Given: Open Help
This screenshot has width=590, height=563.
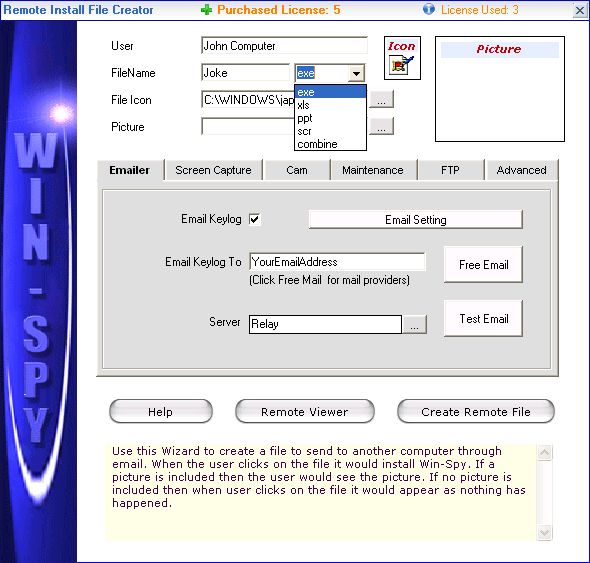Looking at the screenshot, I should [x=161, y=411].
